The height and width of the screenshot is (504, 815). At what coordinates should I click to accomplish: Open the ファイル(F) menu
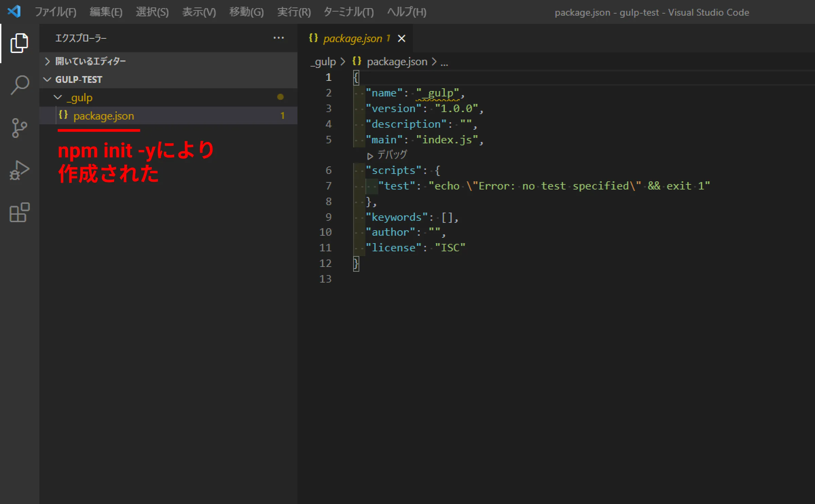click(56, 12)
